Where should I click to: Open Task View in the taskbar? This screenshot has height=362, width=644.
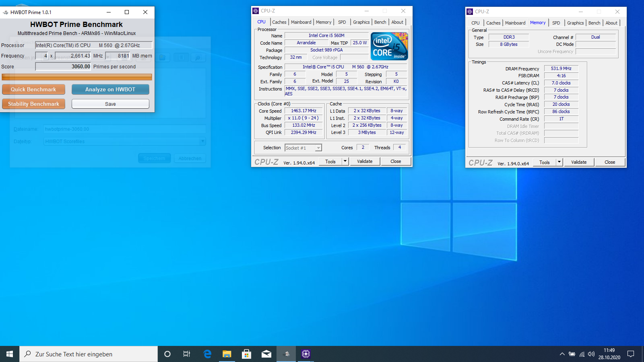(x=187, y=354)
